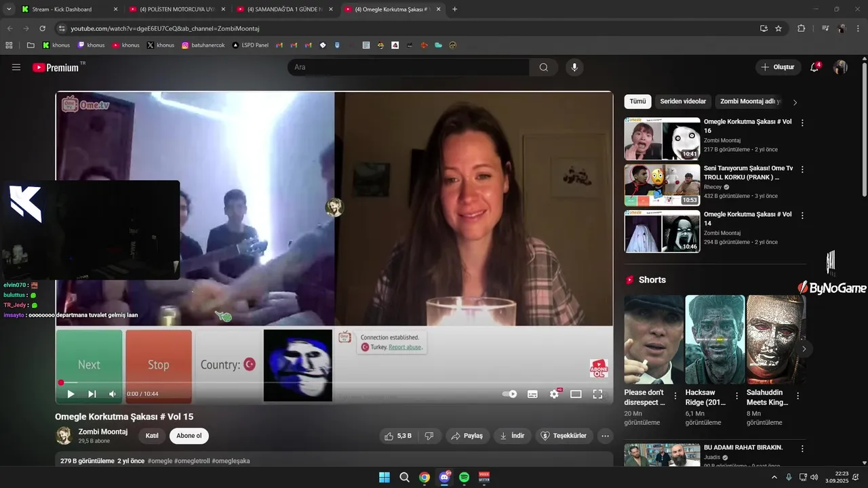
Task: Open options for Please don't disrespect short
Action: click(675, 396)
